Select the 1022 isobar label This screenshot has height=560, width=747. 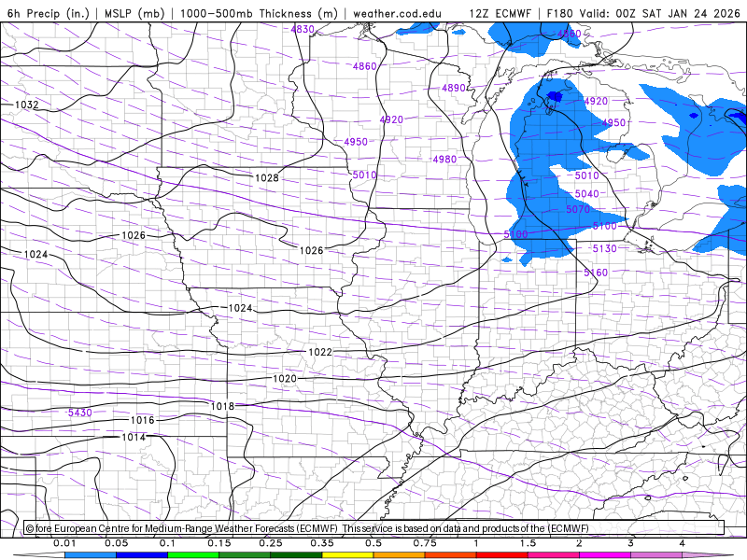pos(320,352)
